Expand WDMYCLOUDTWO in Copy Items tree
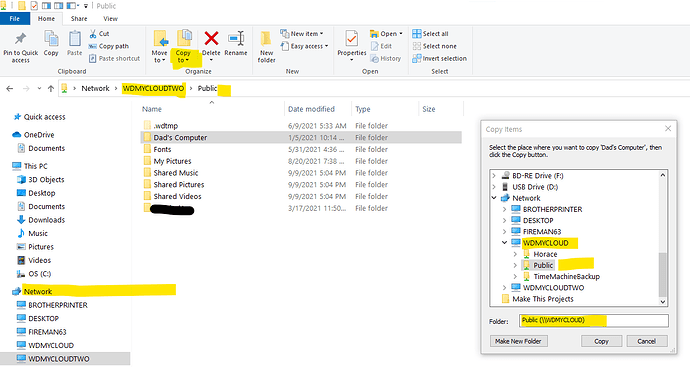This screenshot has height=367, width=690. coord(505,288)
